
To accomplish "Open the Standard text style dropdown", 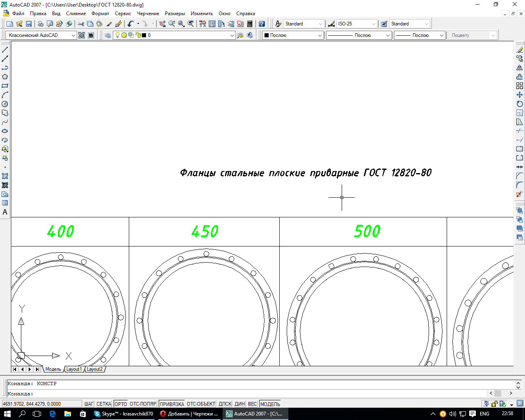I will [x=320, y=24].
